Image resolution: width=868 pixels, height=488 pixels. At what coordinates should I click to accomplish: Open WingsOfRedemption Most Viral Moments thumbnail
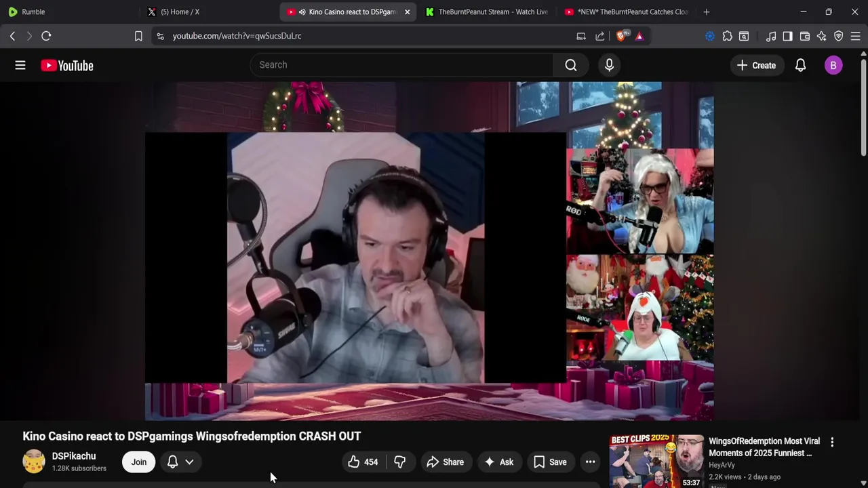656,461
